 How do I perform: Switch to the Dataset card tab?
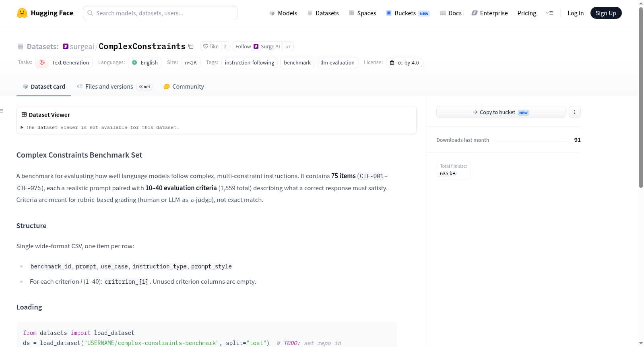tap(44, 87)
